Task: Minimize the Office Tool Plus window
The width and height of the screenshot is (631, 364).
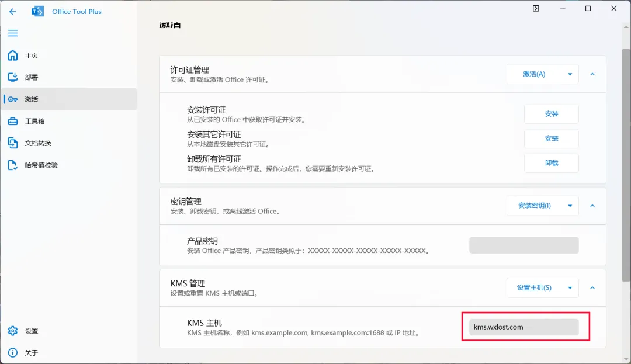Action: (x=563, y=8)
